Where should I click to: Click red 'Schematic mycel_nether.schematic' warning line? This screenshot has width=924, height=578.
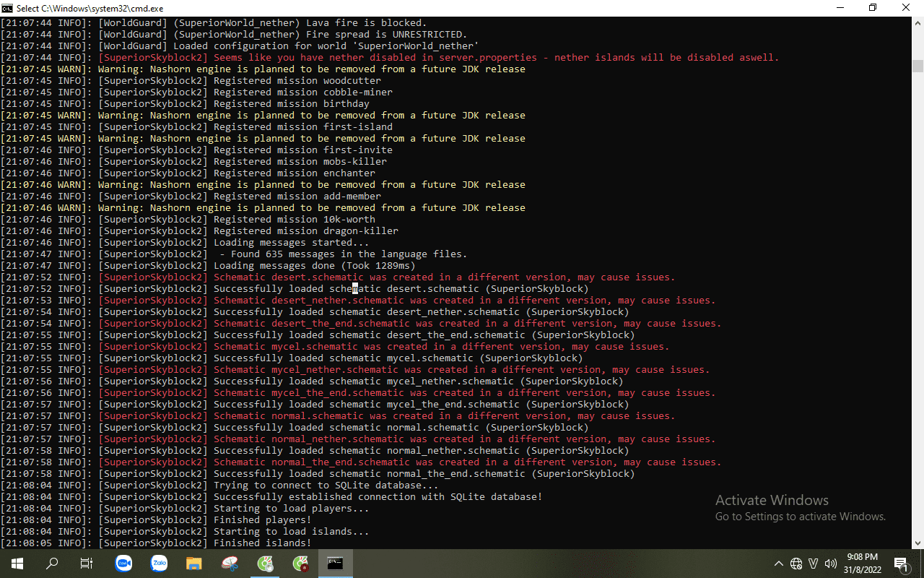point(355,370)
